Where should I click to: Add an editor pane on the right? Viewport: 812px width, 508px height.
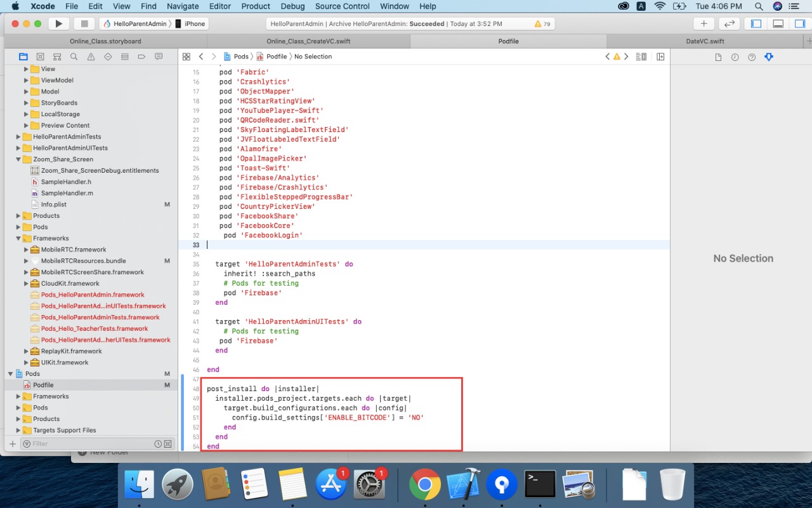[x=660, y=57]
